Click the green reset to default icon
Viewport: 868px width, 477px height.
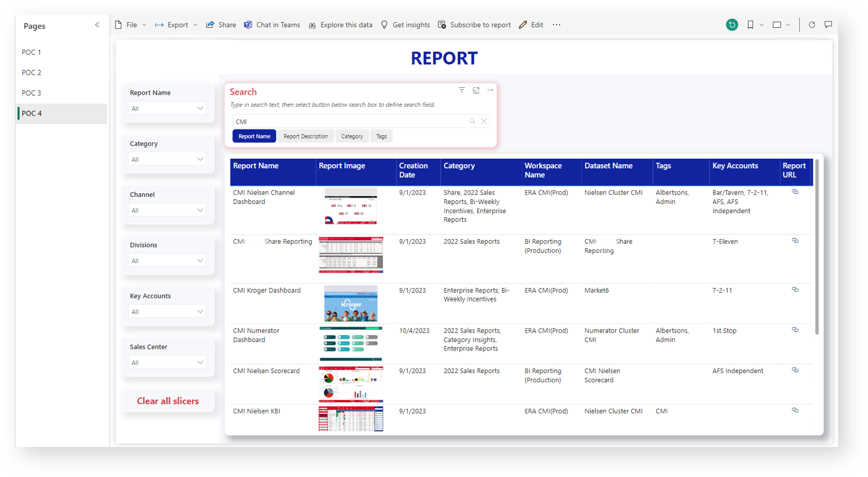click(x=732, y=25)
